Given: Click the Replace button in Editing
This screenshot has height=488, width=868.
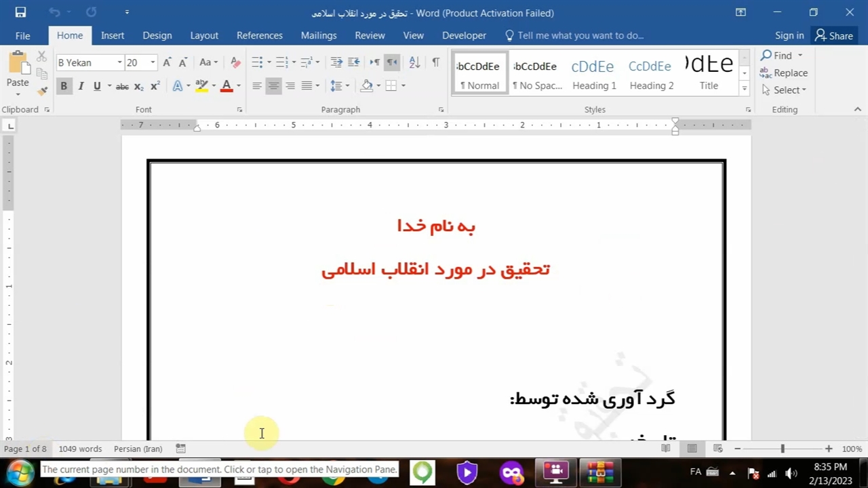Looking at the screenshot, I should pyautogui.click(x=783, y=73).
